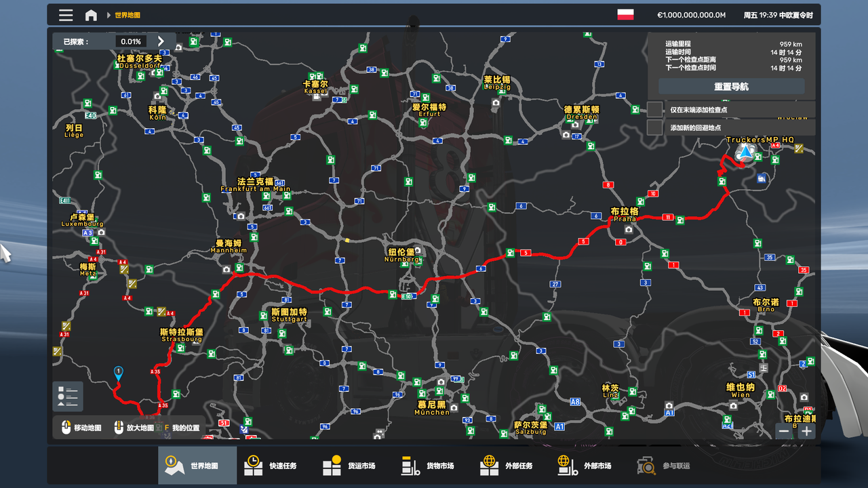
Task: Click the camera icon near Luxembourg
Action: tap(101, 232)
